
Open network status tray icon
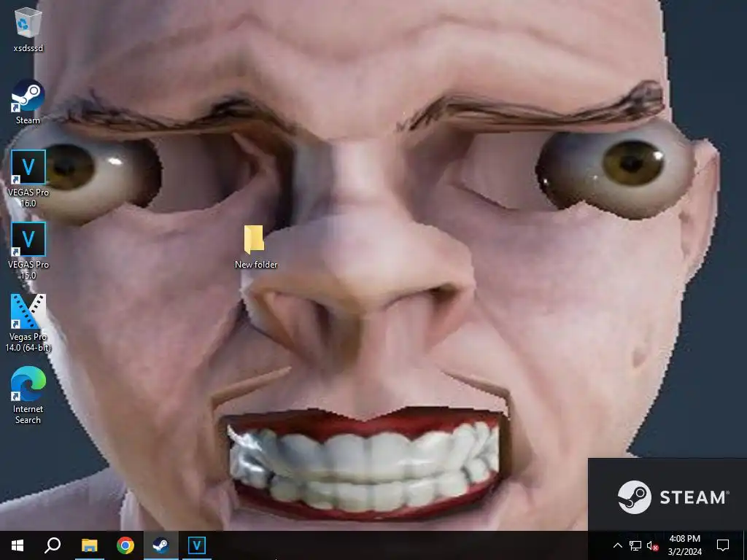[x=635, y=545]
